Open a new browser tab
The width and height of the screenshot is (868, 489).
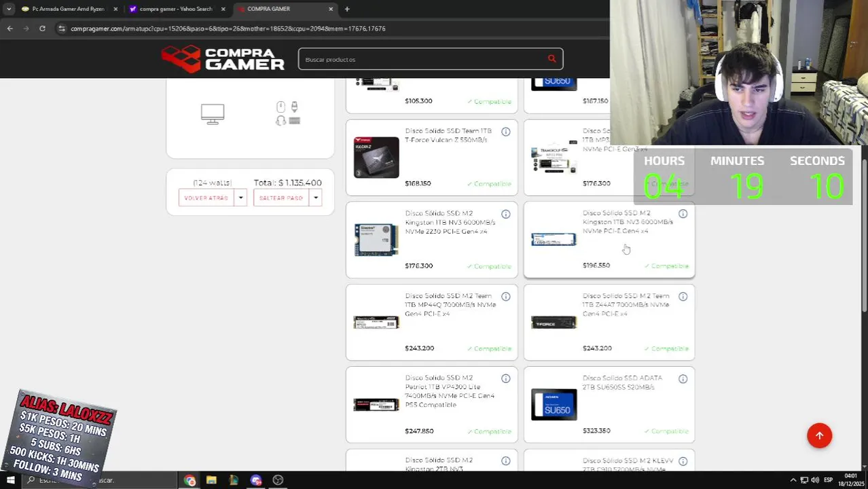click(x=347, y=9)
